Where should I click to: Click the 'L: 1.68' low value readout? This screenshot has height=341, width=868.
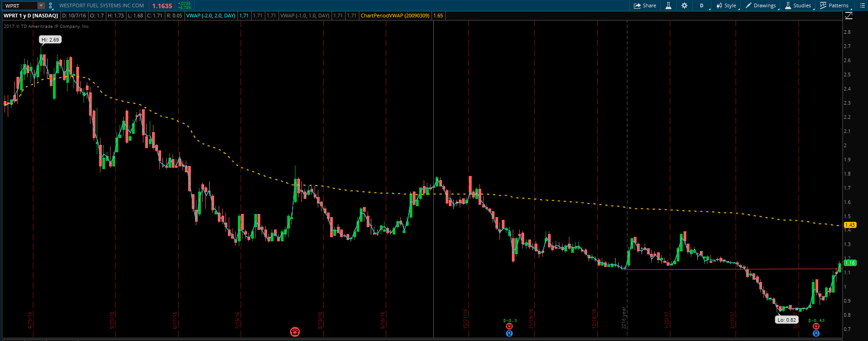[x=136, y=16]
